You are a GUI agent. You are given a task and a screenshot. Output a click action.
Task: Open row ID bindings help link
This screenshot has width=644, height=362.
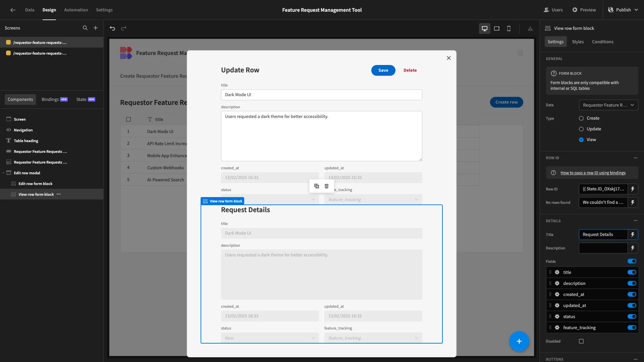pyautogui.click(x=593, y=173)
